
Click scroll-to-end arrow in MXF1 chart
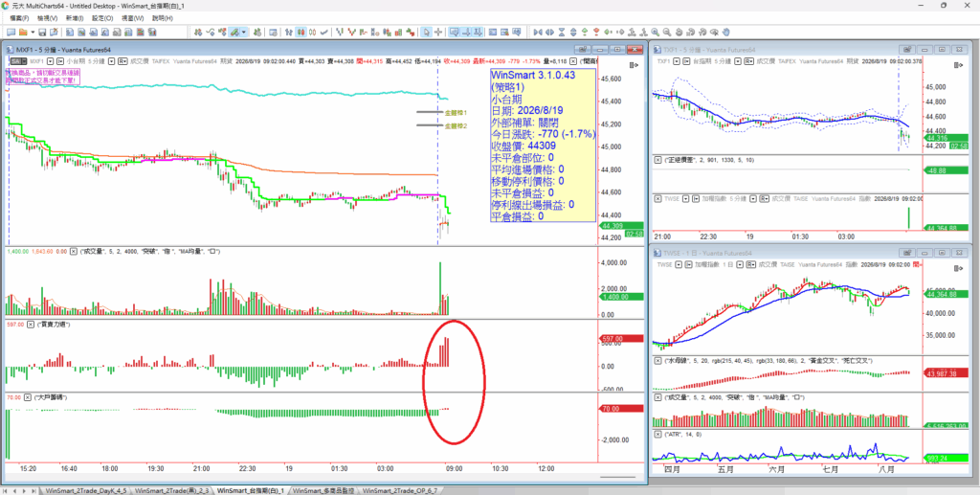pos(634,64)
